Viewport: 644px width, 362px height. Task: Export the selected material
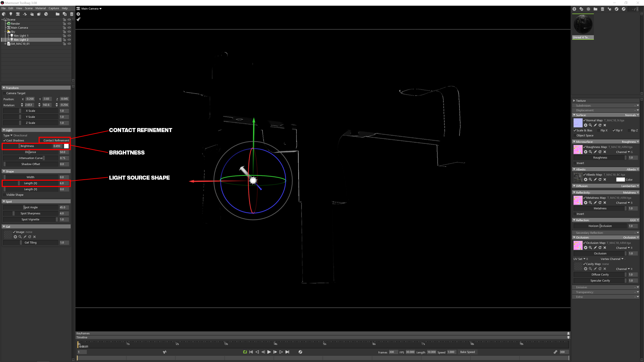[x=624, y=9]
